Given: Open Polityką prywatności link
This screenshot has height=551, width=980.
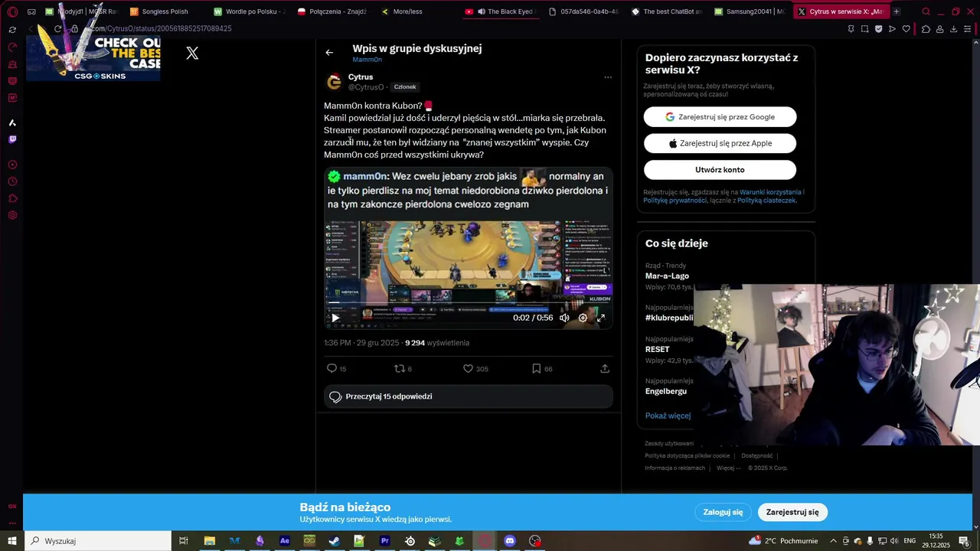Looking at the screenshot, I should click(x=675, y=201).
